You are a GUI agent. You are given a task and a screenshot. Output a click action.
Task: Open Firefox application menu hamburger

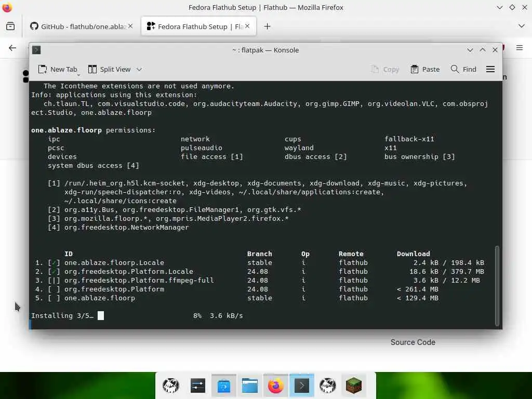pos(520,48)
